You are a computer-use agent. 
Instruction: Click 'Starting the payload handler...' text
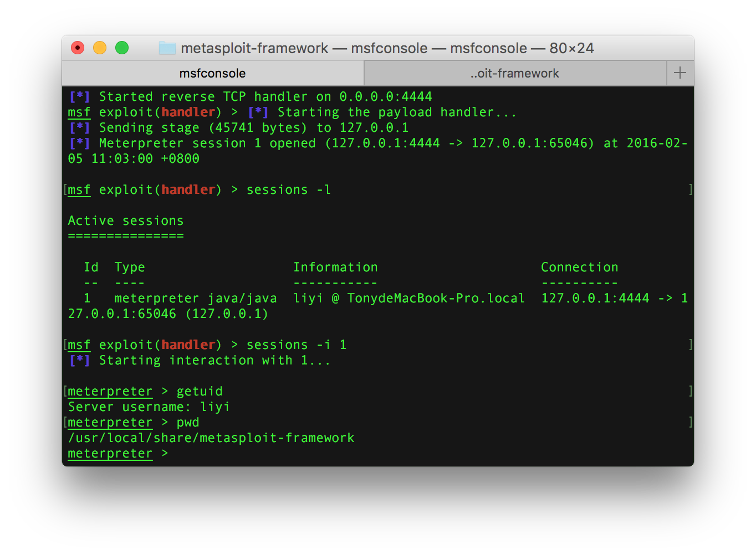click(397, 112)
